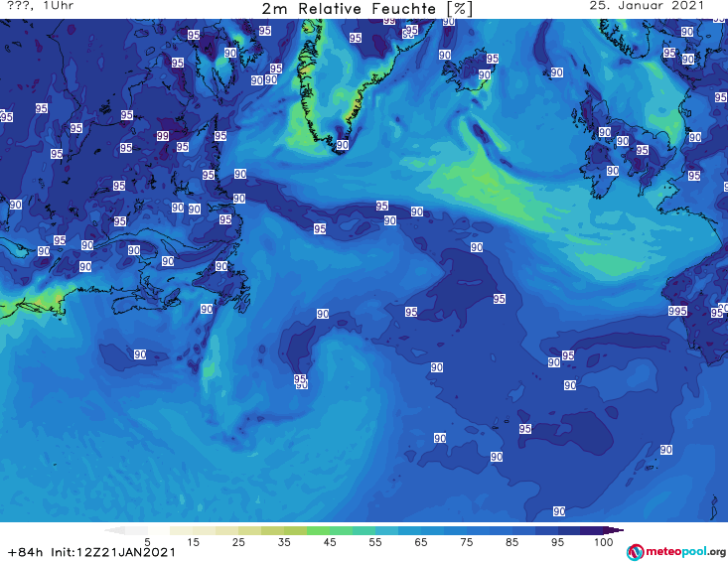Click the legend value 5

coord(147,542)
